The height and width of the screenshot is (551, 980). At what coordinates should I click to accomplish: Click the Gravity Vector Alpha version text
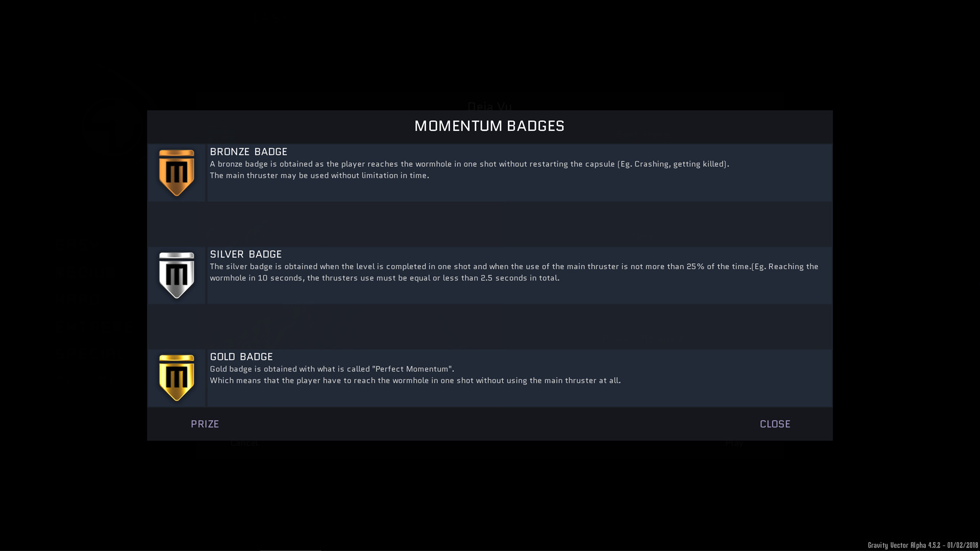[x=923, y=545]
